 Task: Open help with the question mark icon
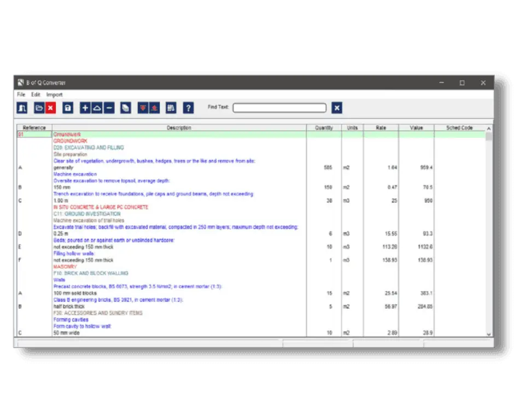(x=188, y=108)
